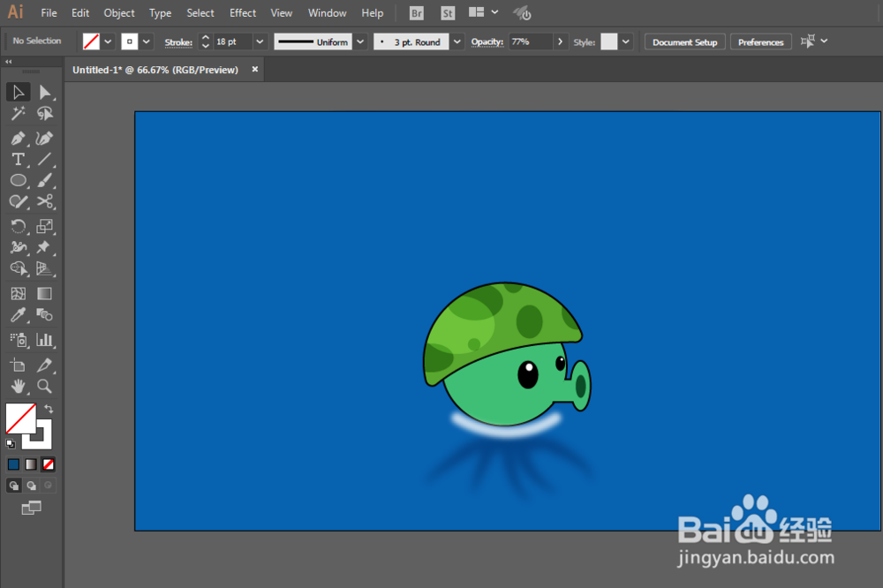Select the Scissors tool
The image size is (883, 588).
pos(44,201)
